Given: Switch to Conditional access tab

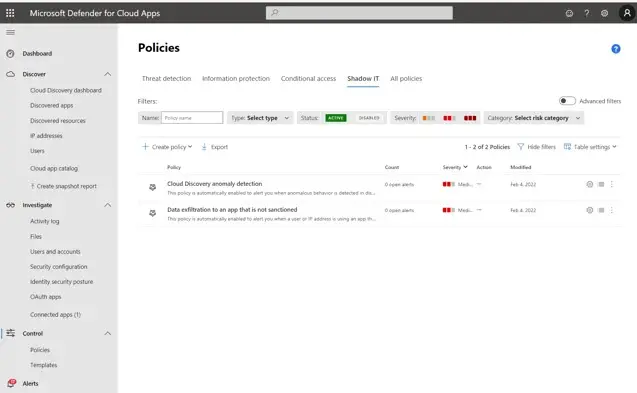Looking at the screenshot, I should [308, 78].
